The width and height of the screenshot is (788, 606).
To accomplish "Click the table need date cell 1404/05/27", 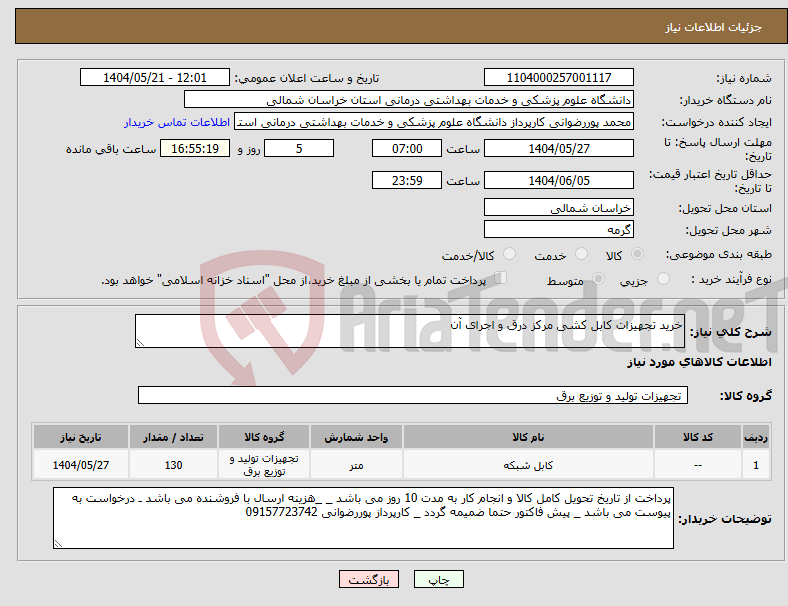I will (x=81, y=465).
